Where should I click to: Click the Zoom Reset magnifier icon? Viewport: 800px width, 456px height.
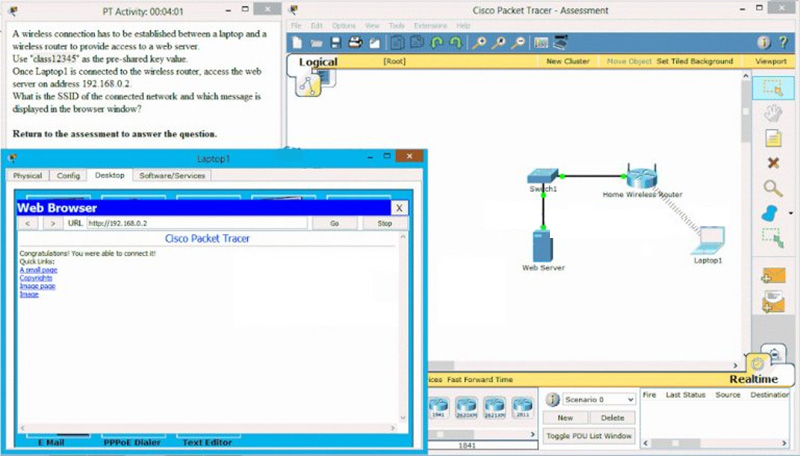(x=498, y=43)
